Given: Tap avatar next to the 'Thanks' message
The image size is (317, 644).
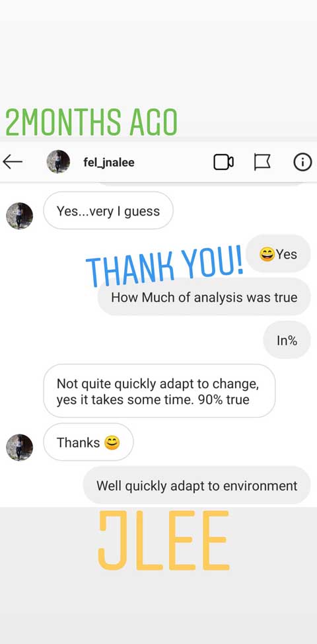Looking at the screenshot, I should (x=19, y=447).
